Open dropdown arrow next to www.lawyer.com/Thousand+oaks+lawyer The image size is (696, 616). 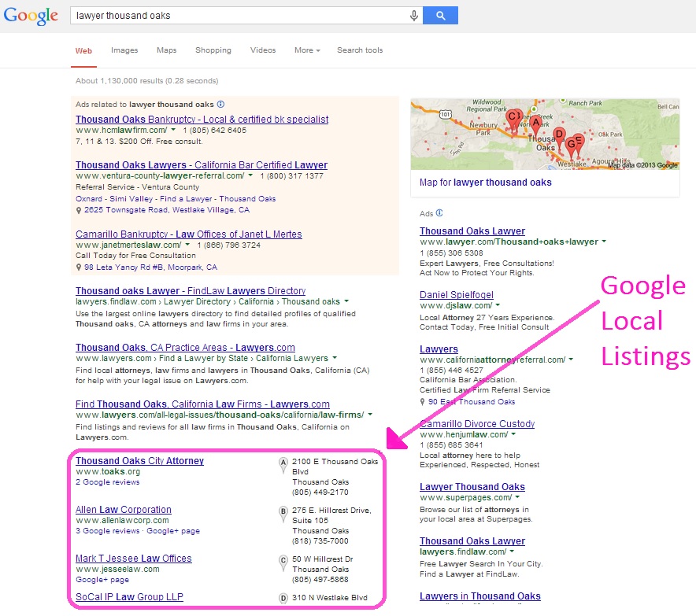pos(604,242)
